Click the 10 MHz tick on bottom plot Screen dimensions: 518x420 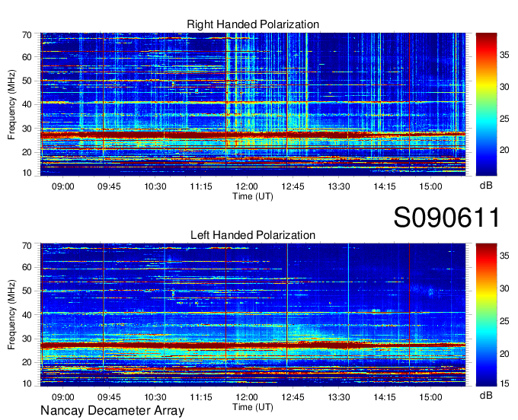click(x=27, y=383)
